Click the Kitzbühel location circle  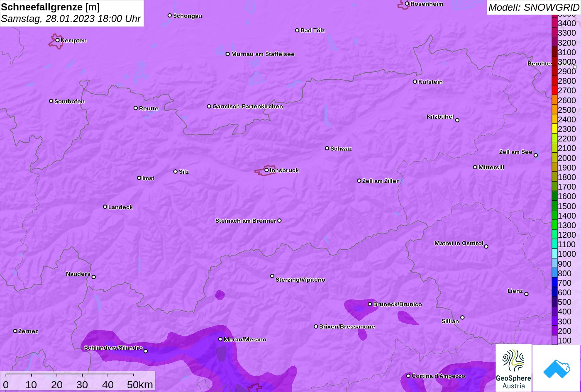[x=457, y=120]
